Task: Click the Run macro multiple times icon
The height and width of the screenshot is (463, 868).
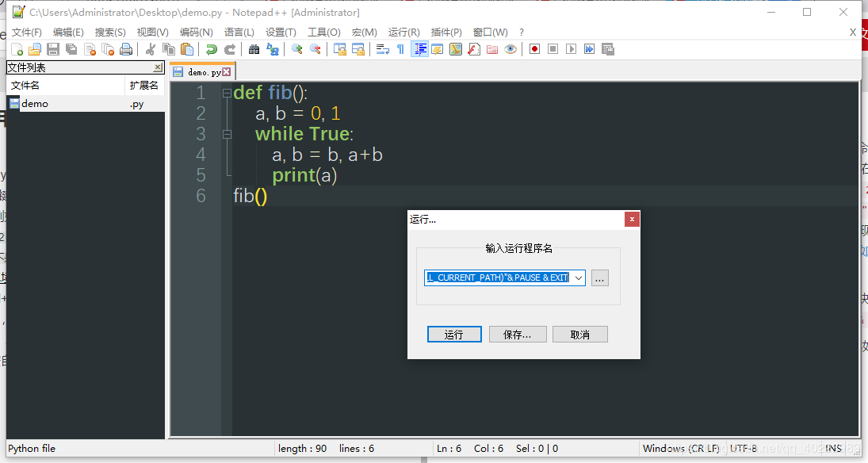Action: tap(590, 49)
